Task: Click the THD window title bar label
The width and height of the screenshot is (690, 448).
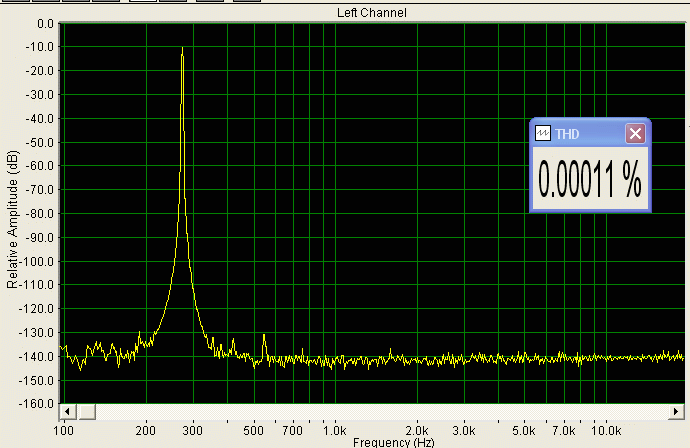Action: tap(567, 134)
